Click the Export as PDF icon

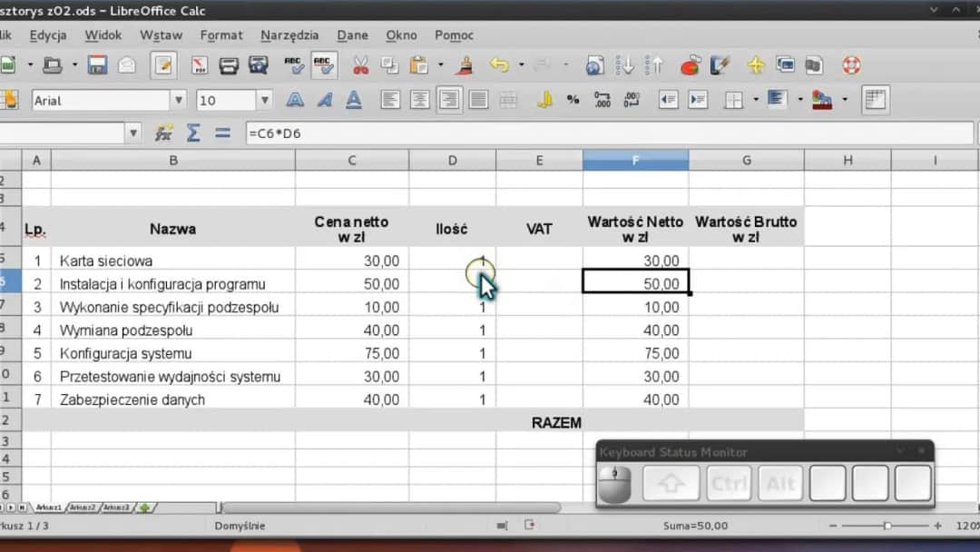200,65
